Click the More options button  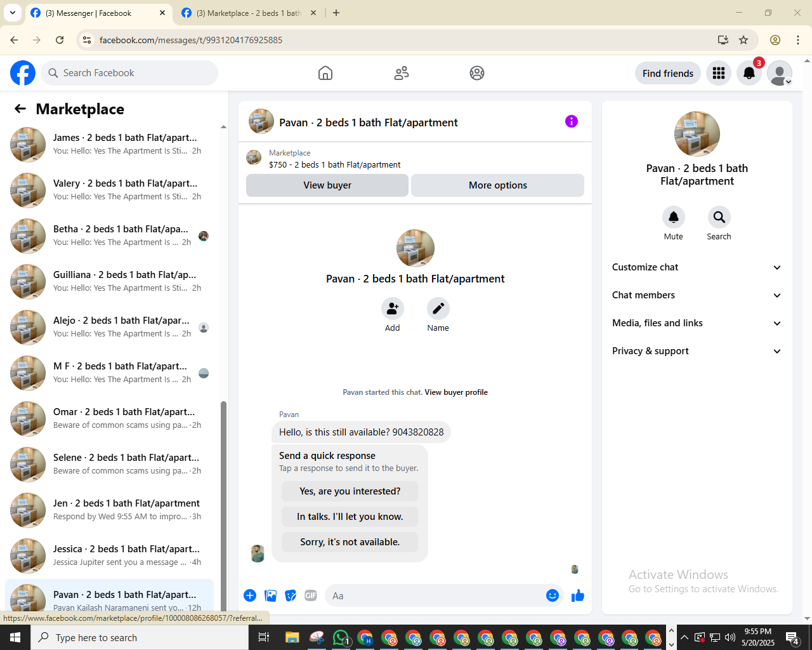pyautogui.click(x=498, y=185)
